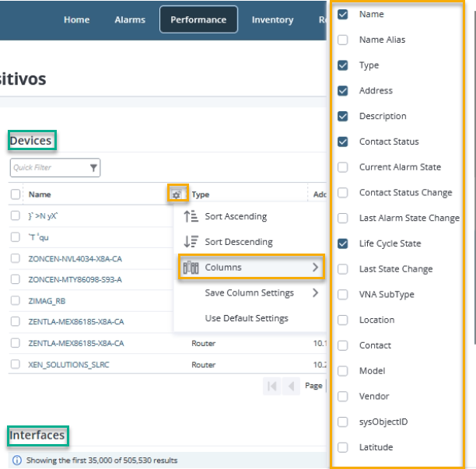Select the XEN_SOLUTIONS_SLRC row checkbox
The width and height of the screenshot is (476, 469).
(x=16, y=364)
